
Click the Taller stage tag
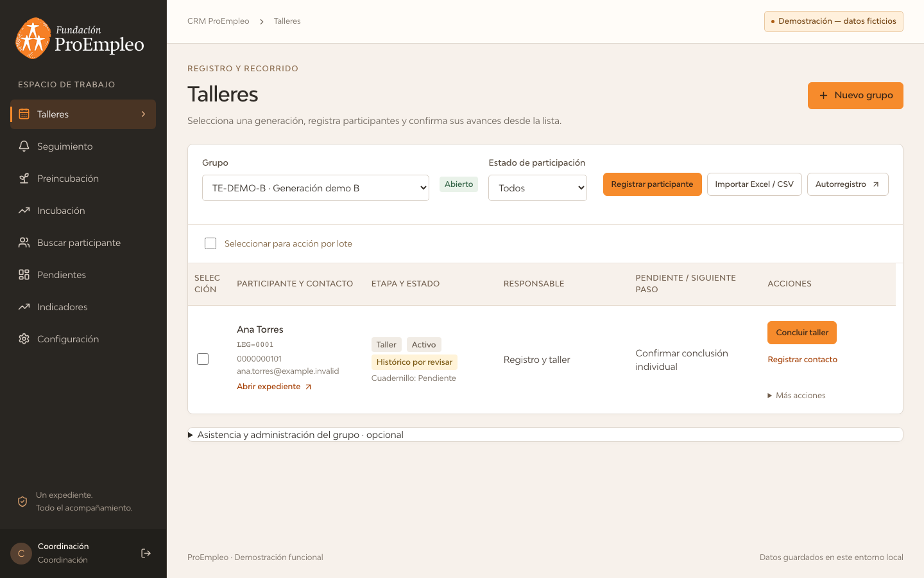click(x=386, y=345)
